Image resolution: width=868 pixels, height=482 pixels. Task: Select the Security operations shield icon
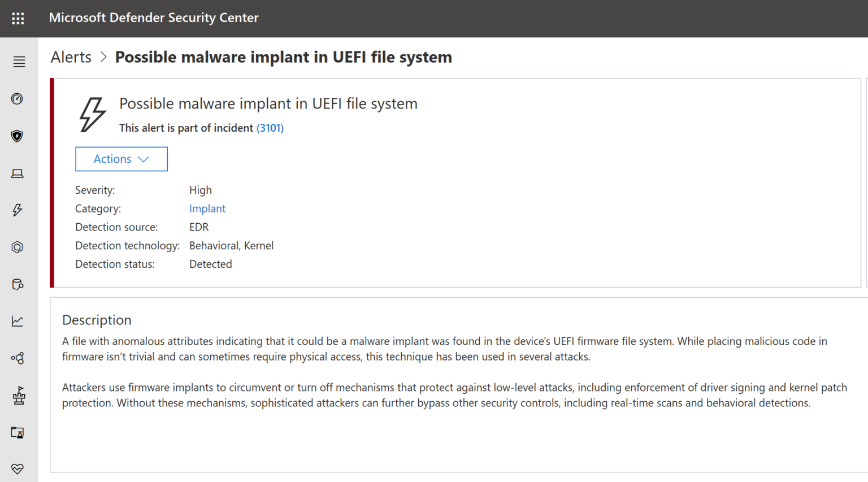click(17, 136)
